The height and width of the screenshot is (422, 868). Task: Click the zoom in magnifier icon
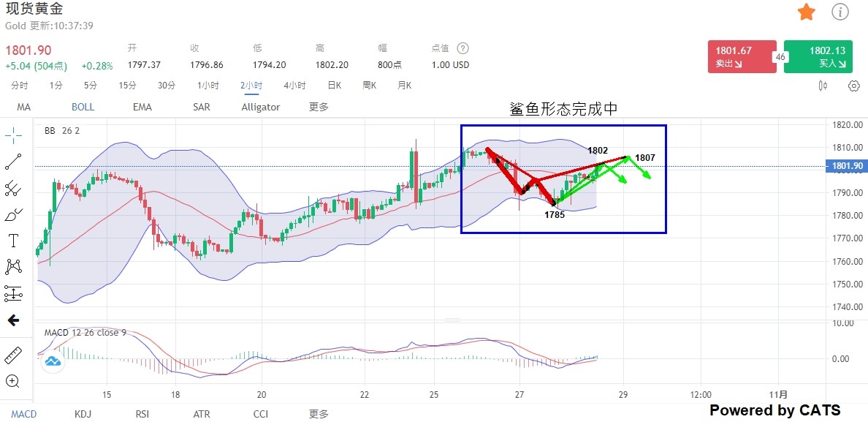13,381
